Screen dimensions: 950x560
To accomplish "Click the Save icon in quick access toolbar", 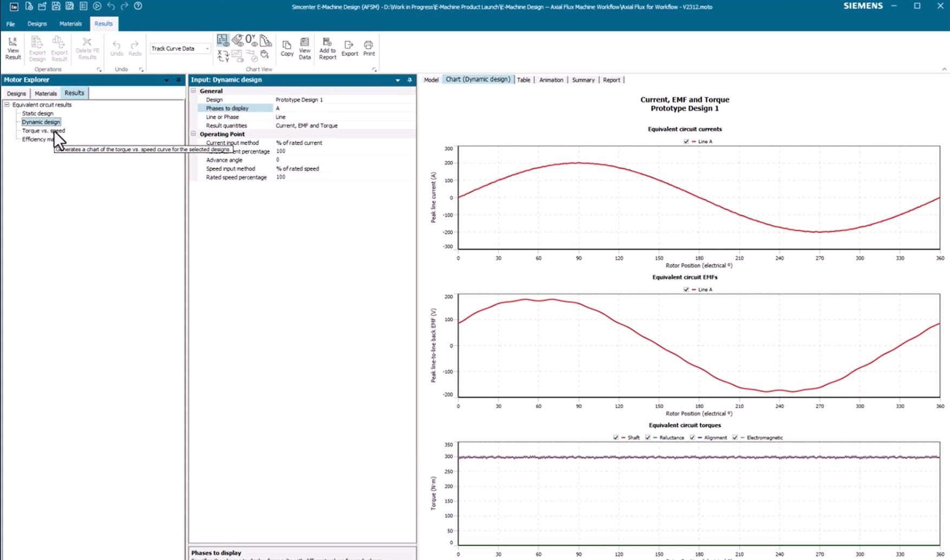I will click(x=56, y=6).
